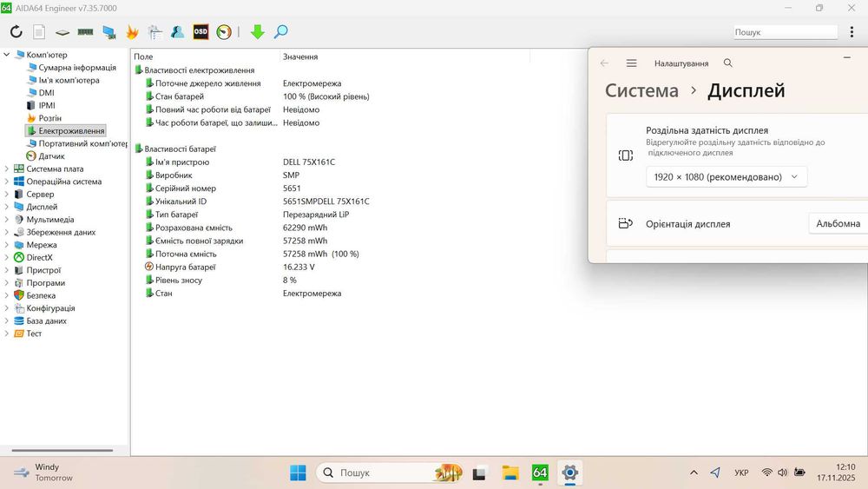Viewport: 868px width, 489px height.
Task: Collapse the Комп'ютер tree node
Action: point(7,55)
